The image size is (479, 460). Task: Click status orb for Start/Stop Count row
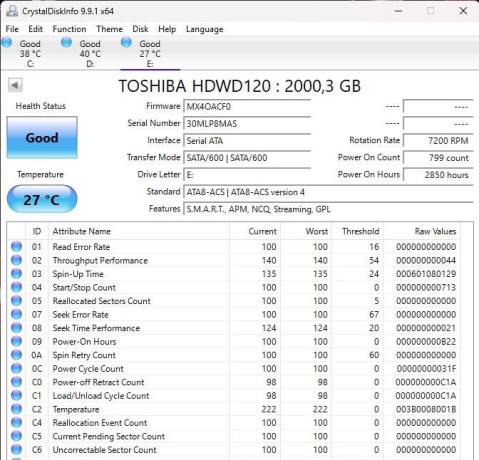[x=16, y=287]
